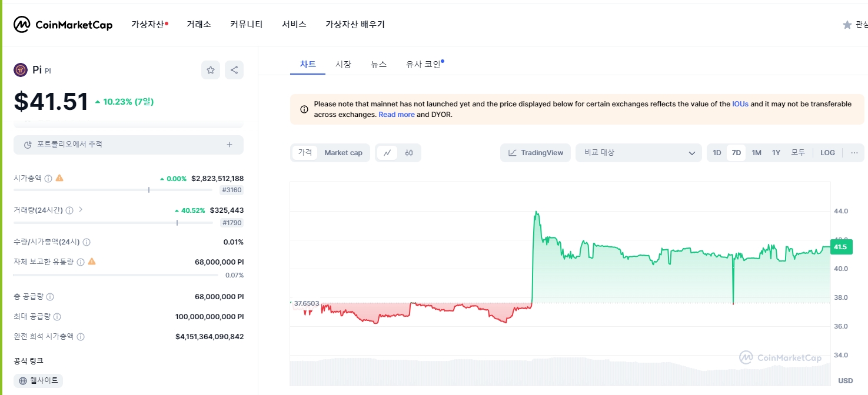Open the share options for Pi
Screen dimensions: 868x395
point(234,69)
